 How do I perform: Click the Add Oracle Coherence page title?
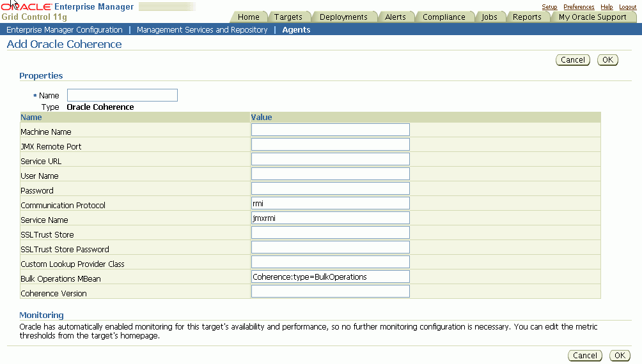65,44
